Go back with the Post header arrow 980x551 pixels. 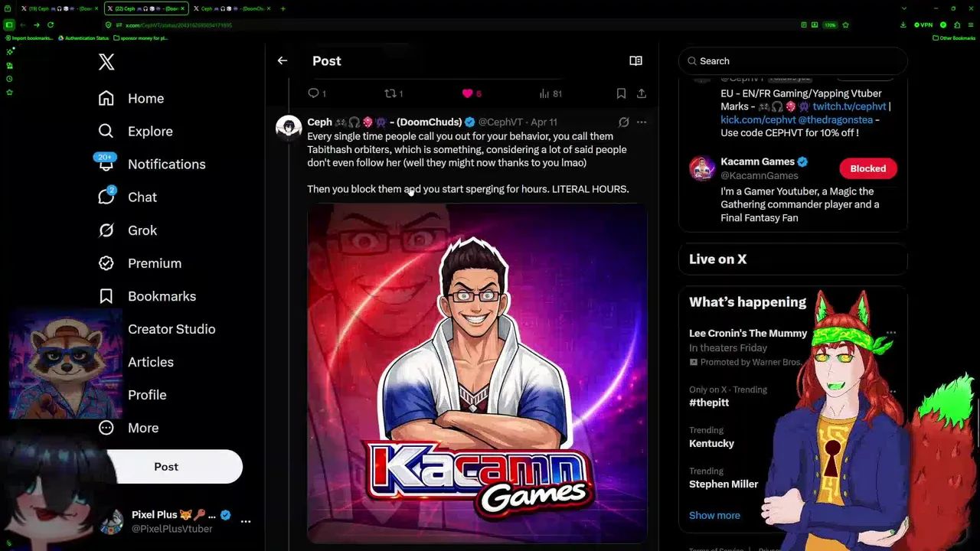click(283, 60)
